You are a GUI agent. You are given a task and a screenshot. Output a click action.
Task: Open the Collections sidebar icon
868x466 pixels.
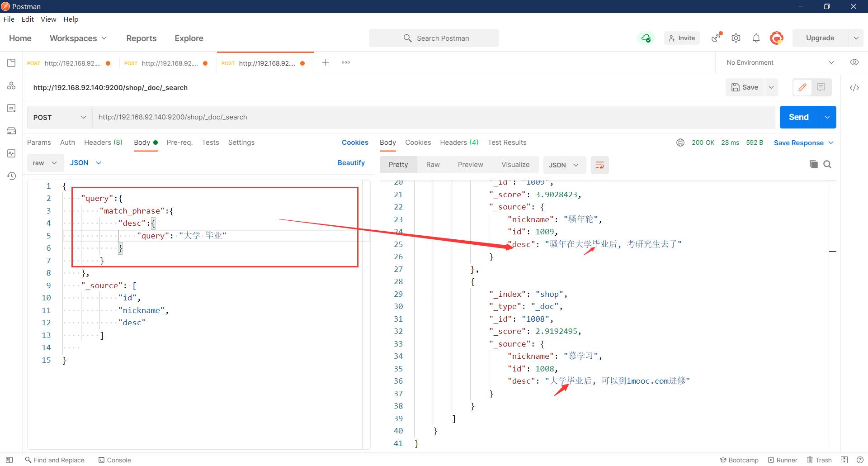point(11,63)
